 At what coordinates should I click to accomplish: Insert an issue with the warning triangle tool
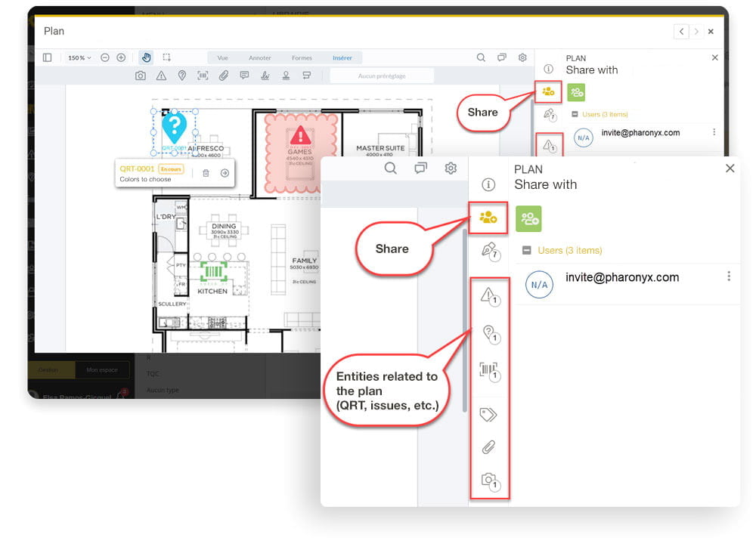pyautogui.click(x=161, y=76)
